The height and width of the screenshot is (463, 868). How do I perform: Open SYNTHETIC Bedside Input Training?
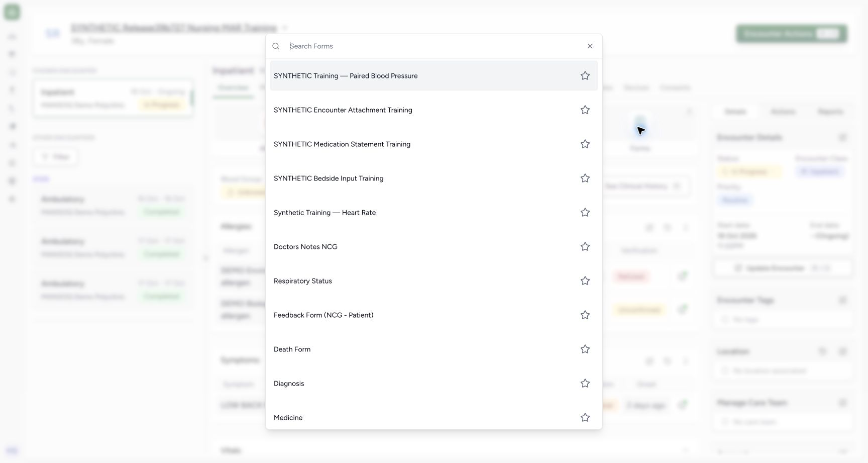point(434,178)
